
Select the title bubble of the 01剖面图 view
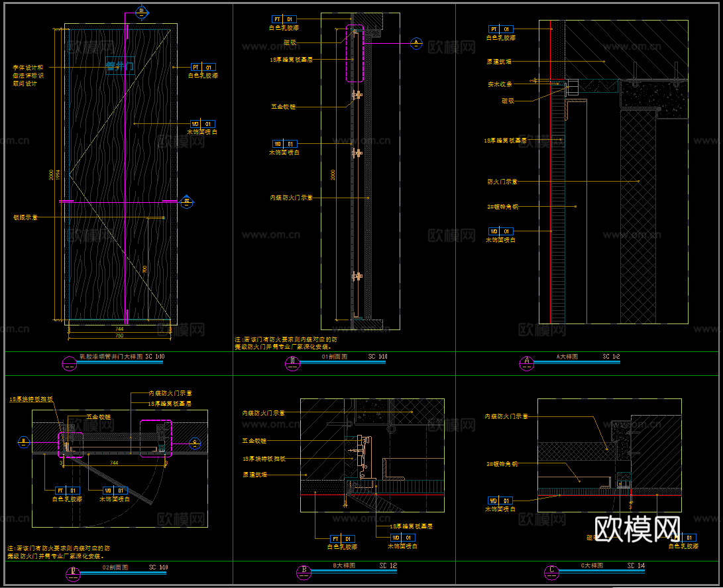coord(292,363)
